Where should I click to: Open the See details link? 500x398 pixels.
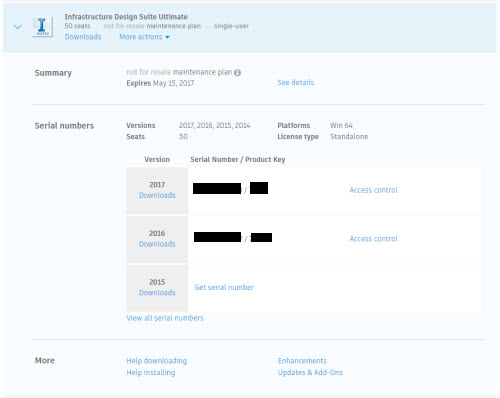[296, 82]
